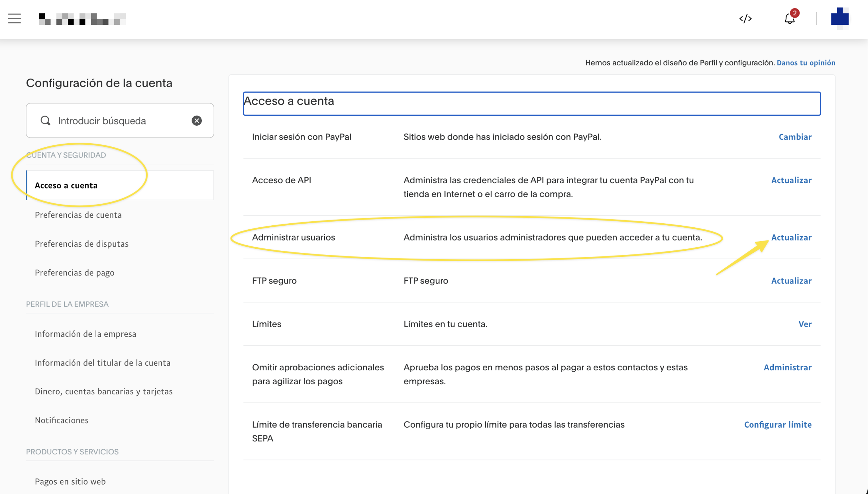Click 'Actualizar' next to Administrar usuarios
Screen dimensions: 868x494
click(791, 237)
